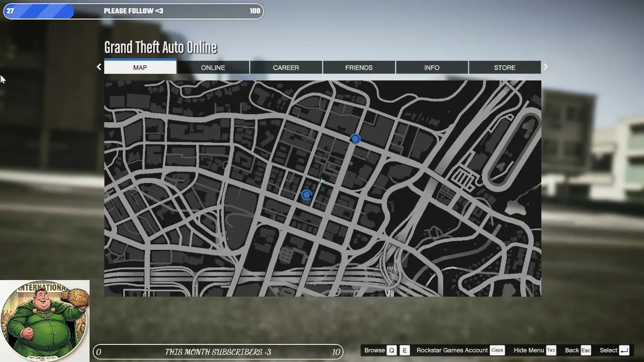The width and height of the screenshot is (644, 362).
Task: Click the number 10 in the subscribers bar
Action: 336,352
